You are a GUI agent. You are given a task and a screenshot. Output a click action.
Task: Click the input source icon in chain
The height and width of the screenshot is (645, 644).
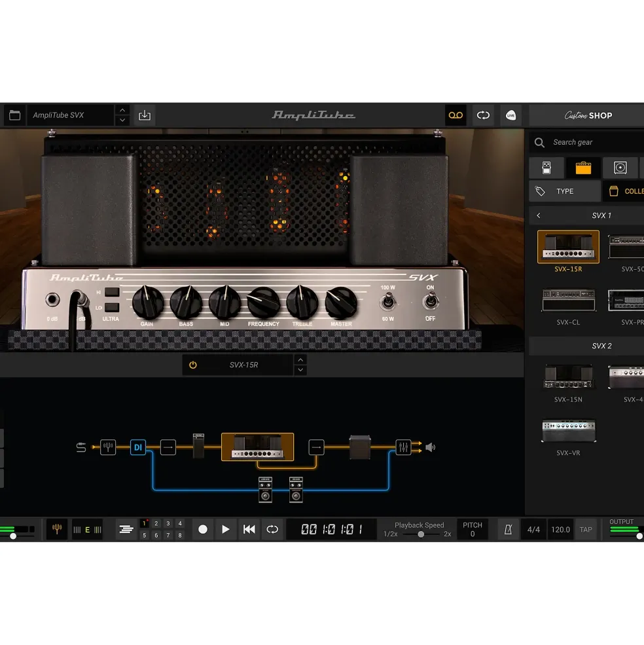(x=81, y=447)
